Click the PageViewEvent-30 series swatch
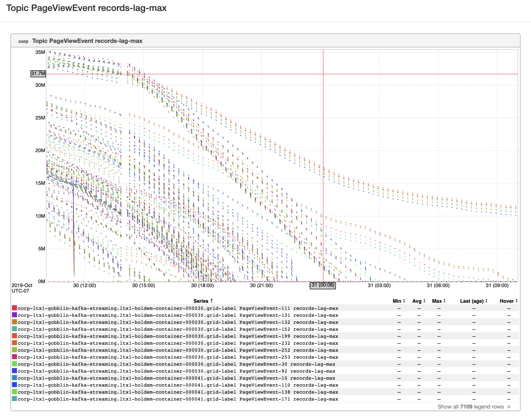Screen dimensions: 531x420 (14, 364)
